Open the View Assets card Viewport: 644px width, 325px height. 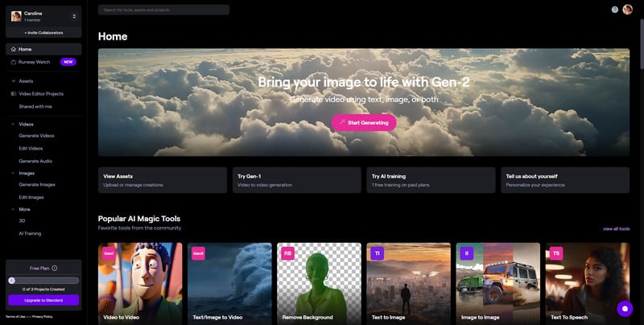[x=163, y=180]
